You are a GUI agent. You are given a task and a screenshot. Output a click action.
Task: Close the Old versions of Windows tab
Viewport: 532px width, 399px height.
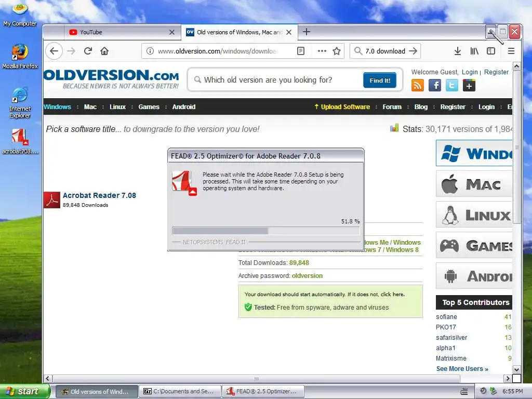click(289, 32)
